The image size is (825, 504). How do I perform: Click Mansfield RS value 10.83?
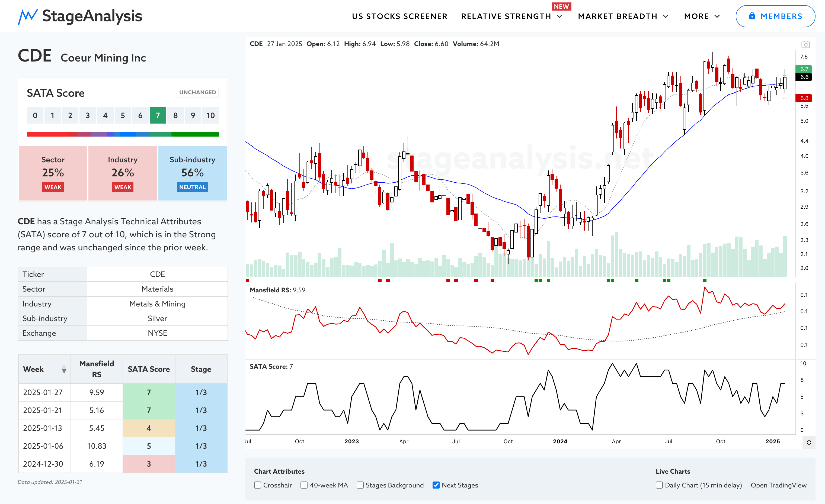97,446
